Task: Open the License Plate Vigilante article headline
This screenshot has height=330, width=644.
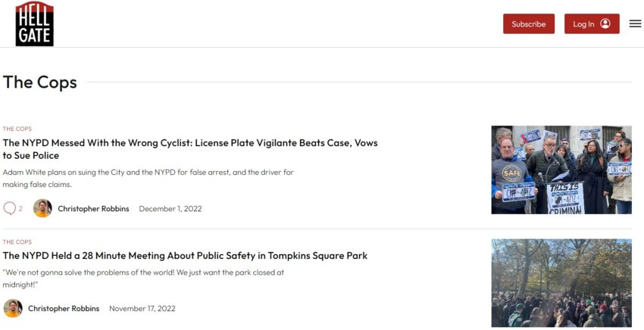Action: 189,149
